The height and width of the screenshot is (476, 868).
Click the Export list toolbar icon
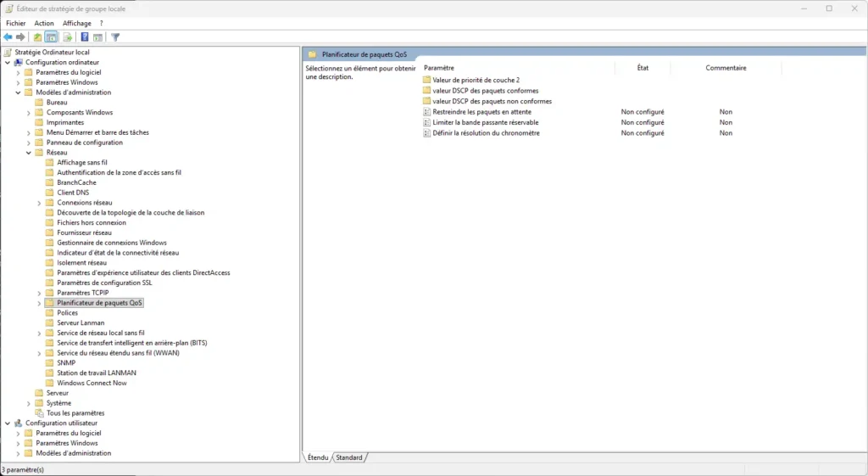[68, 37]
